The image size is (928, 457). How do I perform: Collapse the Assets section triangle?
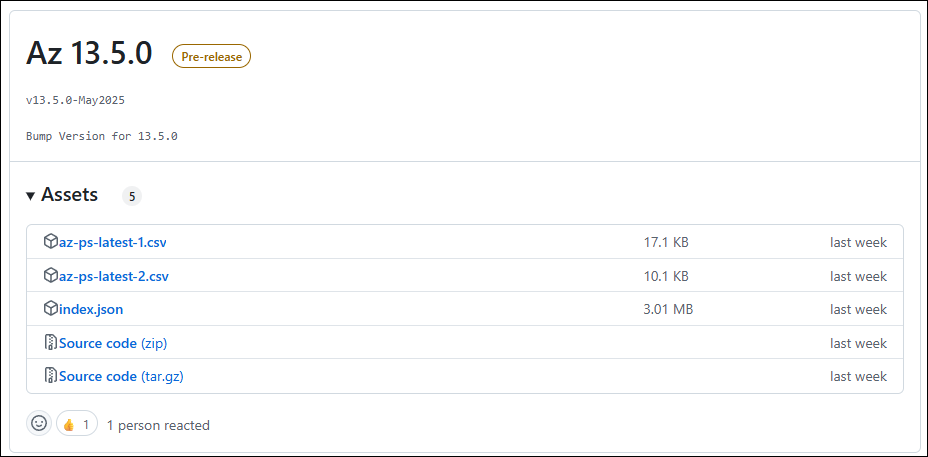(x=31, y=195)
